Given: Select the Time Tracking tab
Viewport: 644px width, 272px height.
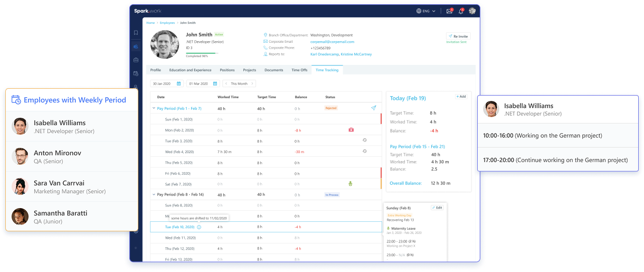Looking at the screenshot, I should point(327,70).
